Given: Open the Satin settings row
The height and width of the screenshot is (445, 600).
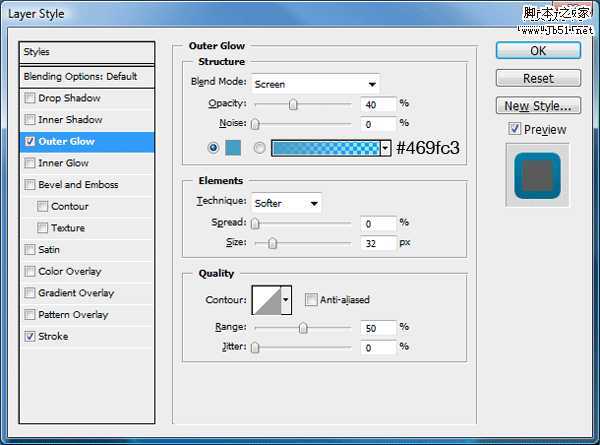Looking at the screenshot, I should [87, 250].
